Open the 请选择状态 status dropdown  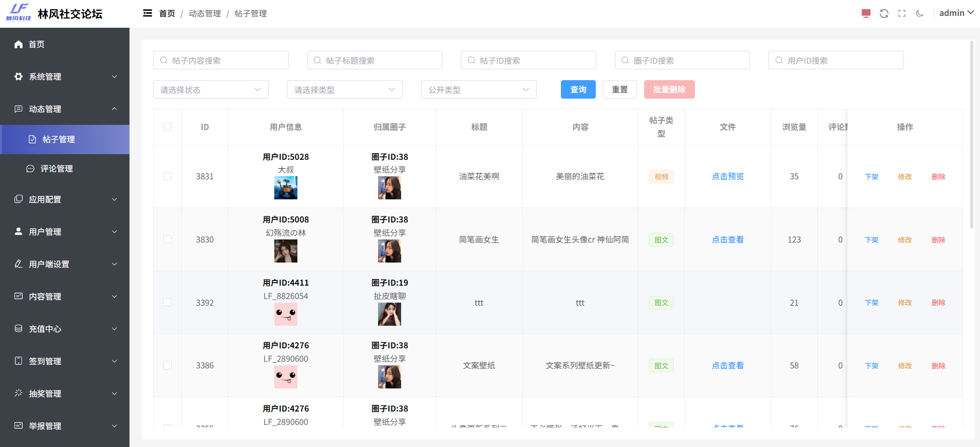pyautogui.click(x=211, y=89)
